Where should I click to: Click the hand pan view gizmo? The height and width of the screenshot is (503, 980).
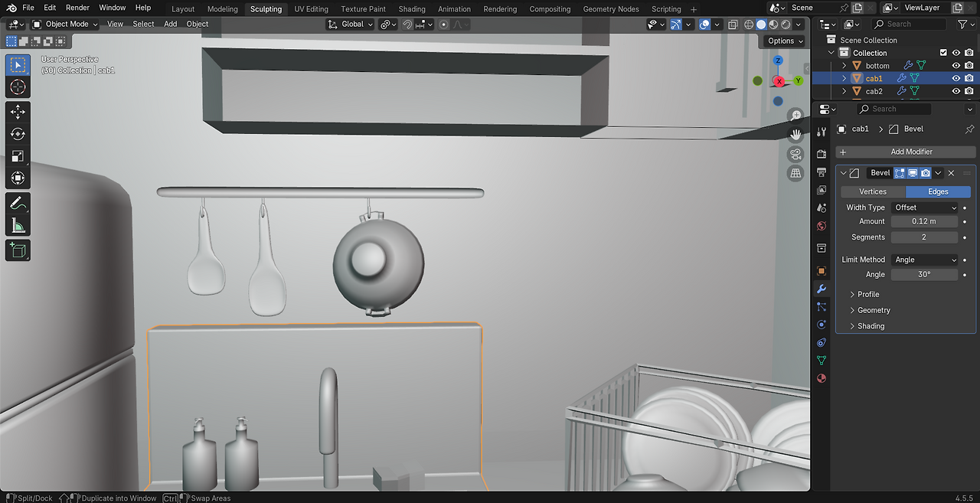point(796,135)
